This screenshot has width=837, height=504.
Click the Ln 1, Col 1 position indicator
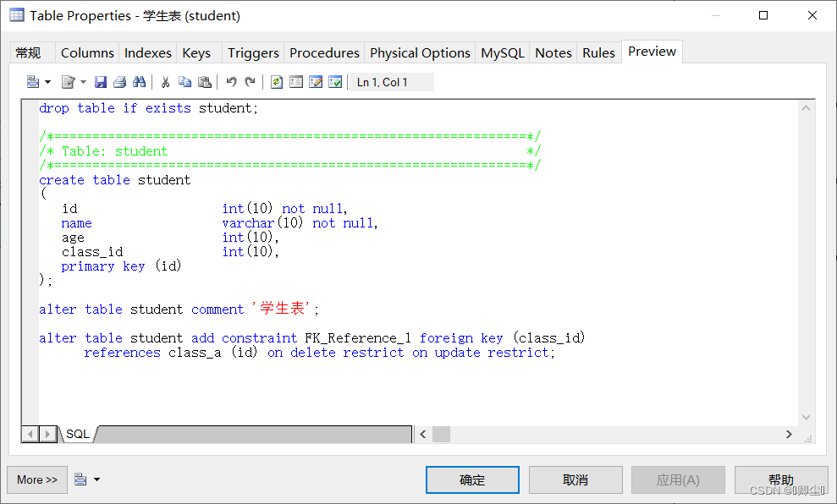click(389, 81)
